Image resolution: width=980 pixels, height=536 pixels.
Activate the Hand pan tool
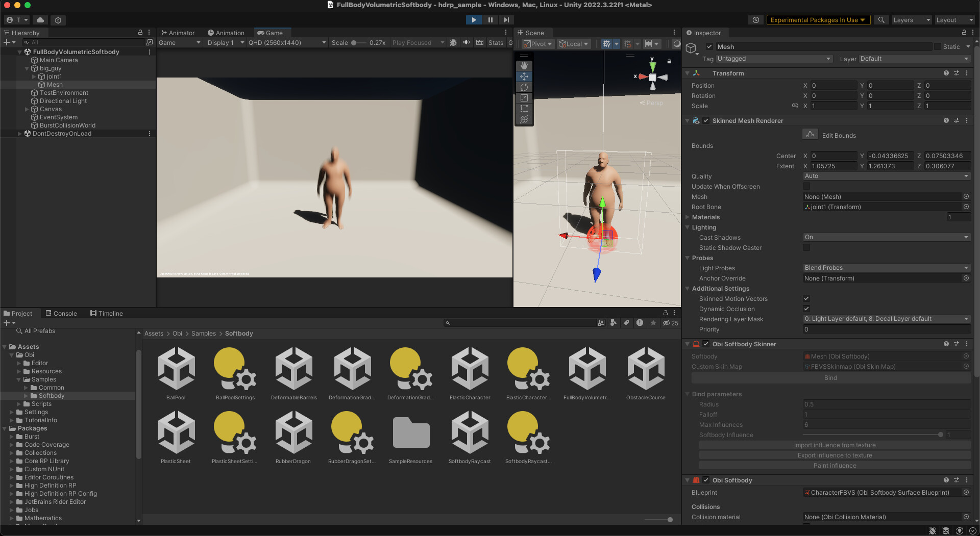coord(524,65)
